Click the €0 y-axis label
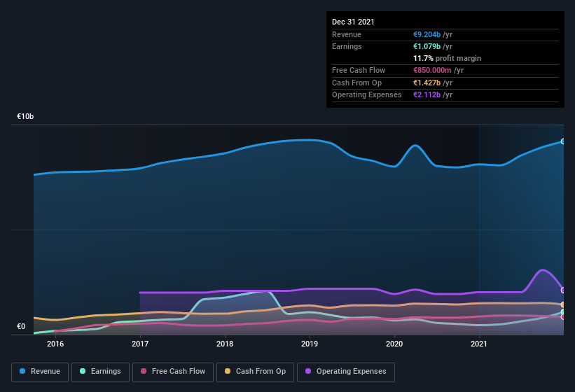 pos(21,326)
